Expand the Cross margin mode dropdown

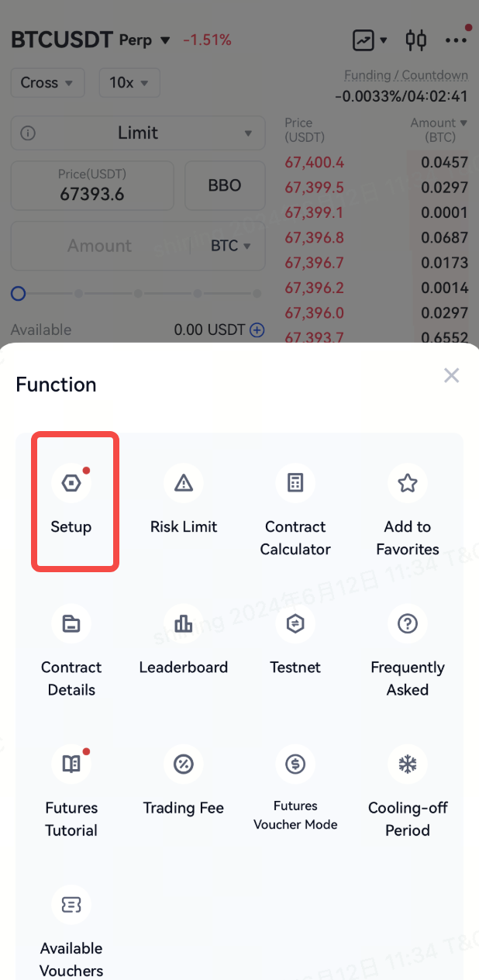(47, 82)
